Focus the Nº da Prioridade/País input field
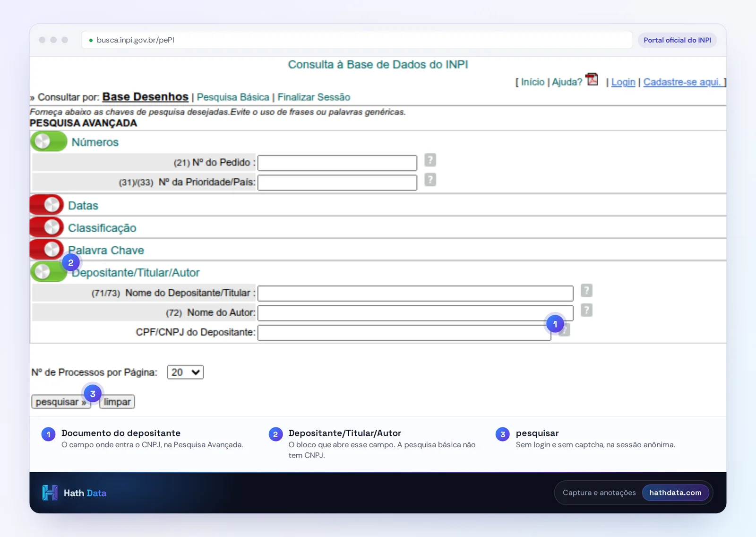The width and height of the screenshot is (756, 537). tap(337, 182)
